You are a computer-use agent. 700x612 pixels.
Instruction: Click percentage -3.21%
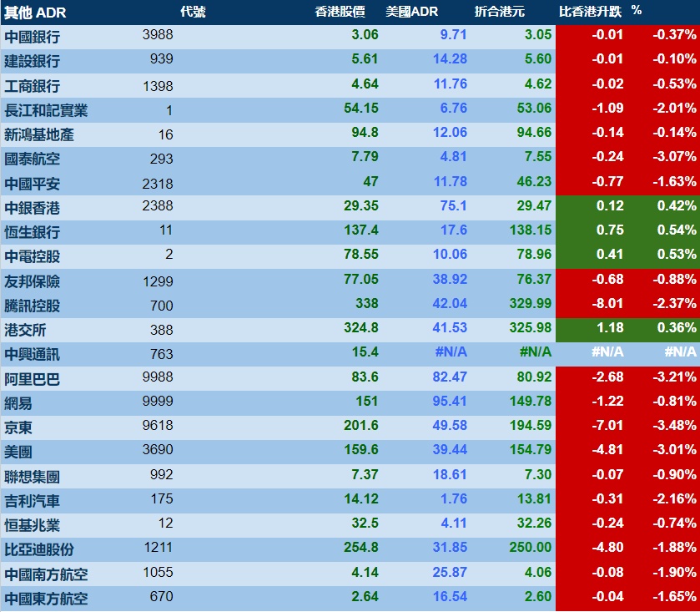[x=675, y=377]
